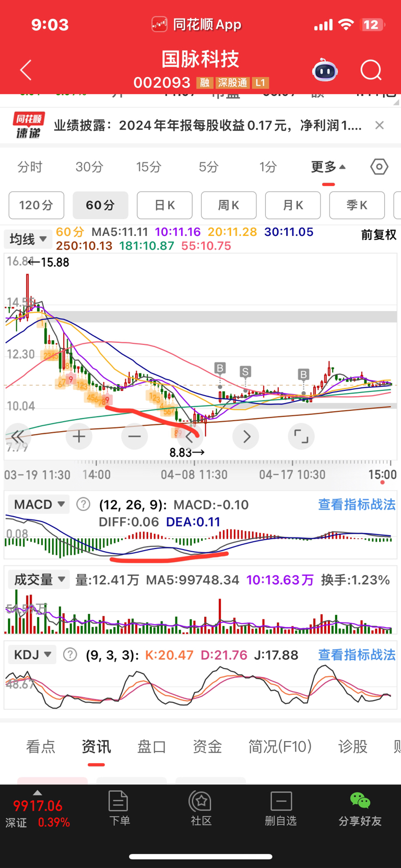Open 资讯 news tab
Viewport: 401px width, 868px height.
pos(96,747)
